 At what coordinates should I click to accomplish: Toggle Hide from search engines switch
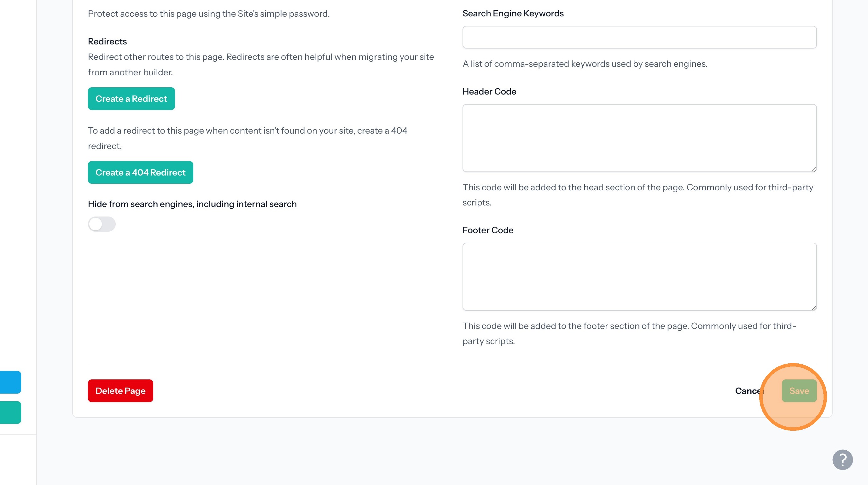(x=102, y=224)
